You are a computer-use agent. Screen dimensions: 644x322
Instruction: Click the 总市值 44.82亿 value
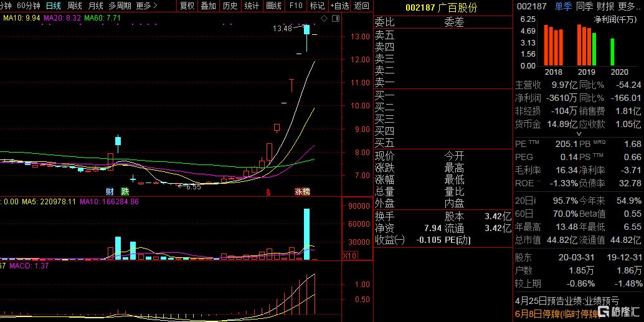(561, 239)
